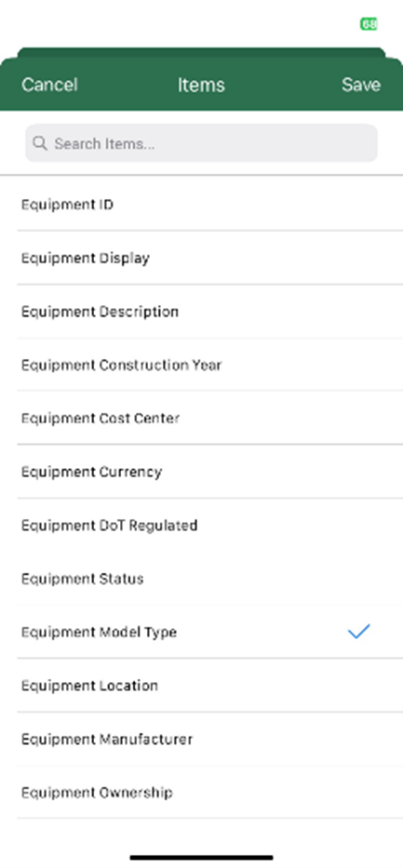Select Equipment DoT Regulated row
403x868 pixels.
click(201, 525)
